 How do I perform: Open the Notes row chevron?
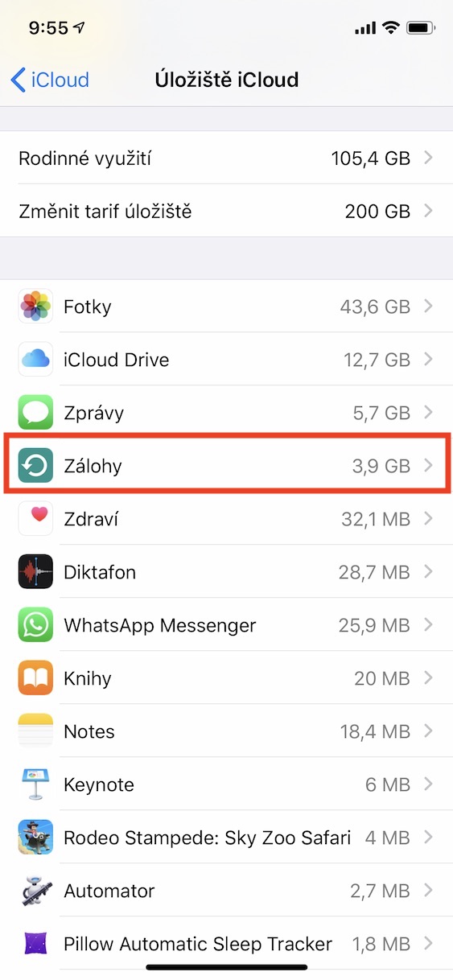coord(429,731)
